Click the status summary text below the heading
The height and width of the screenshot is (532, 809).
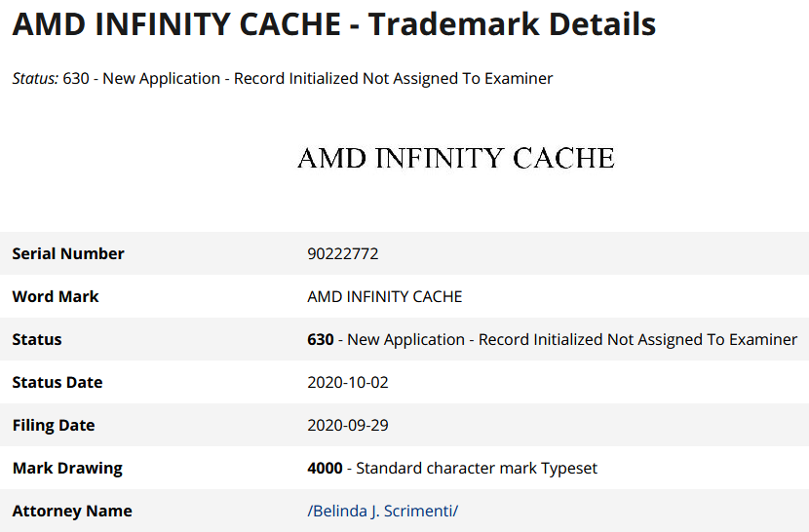click(308, 78)
